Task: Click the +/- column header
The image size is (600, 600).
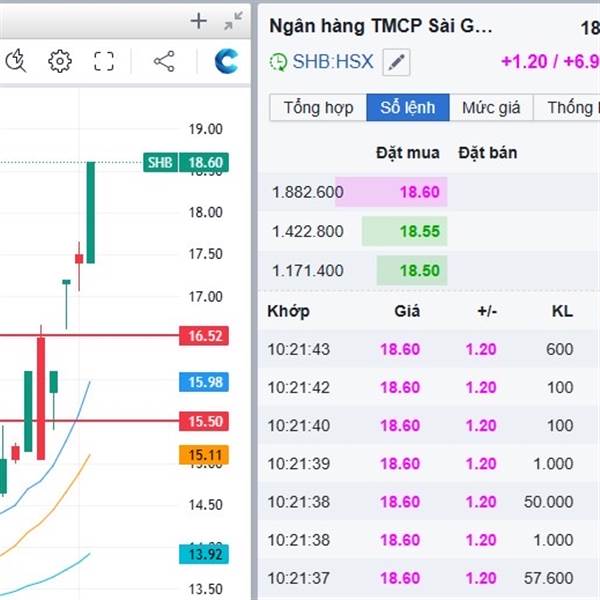Action: click(x=487, y=311)
